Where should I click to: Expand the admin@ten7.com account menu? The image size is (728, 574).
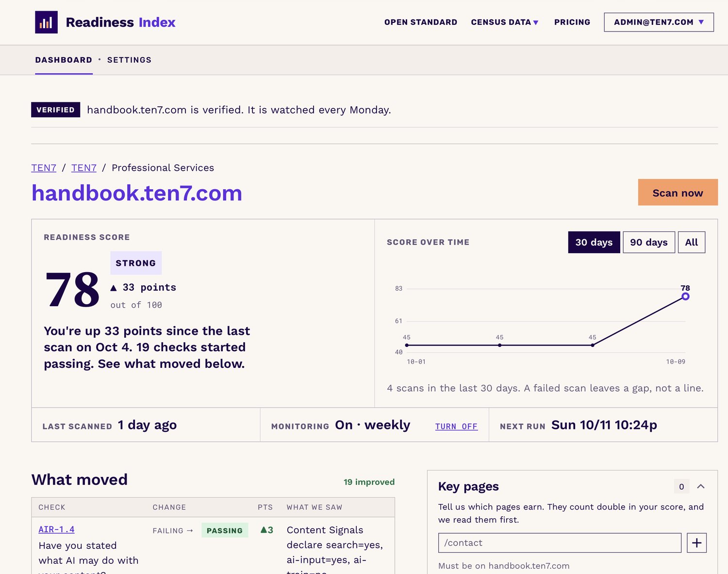tap(659, 22)
